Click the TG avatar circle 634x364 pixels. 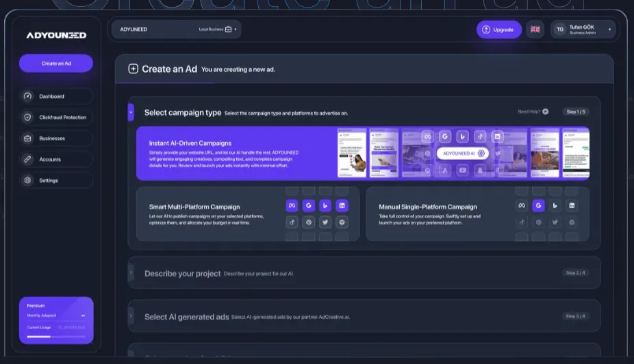[x=559, y=29]
